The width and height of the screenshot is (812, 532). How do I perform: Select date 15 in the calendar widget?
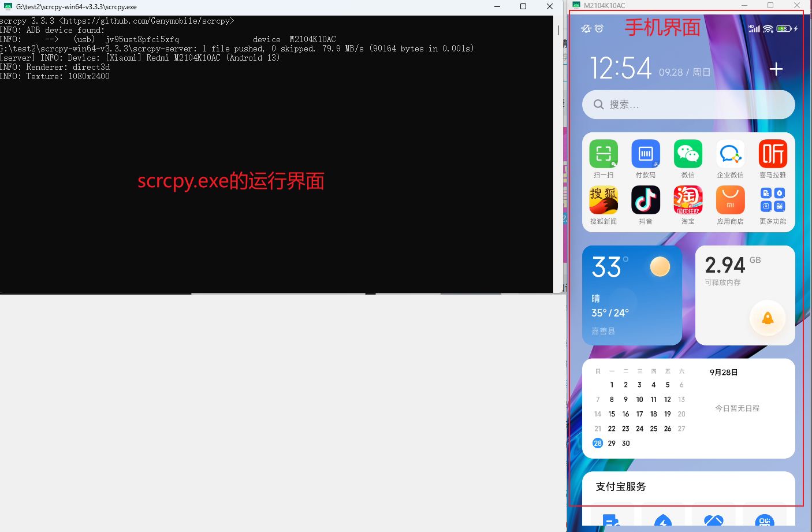coord(612,414)
